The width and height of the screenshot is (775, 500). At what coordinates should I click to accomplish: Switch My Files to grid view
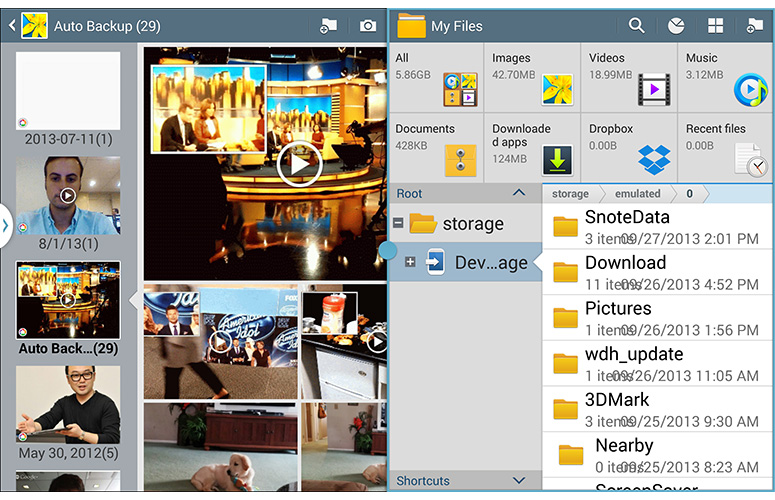point(715,26)
